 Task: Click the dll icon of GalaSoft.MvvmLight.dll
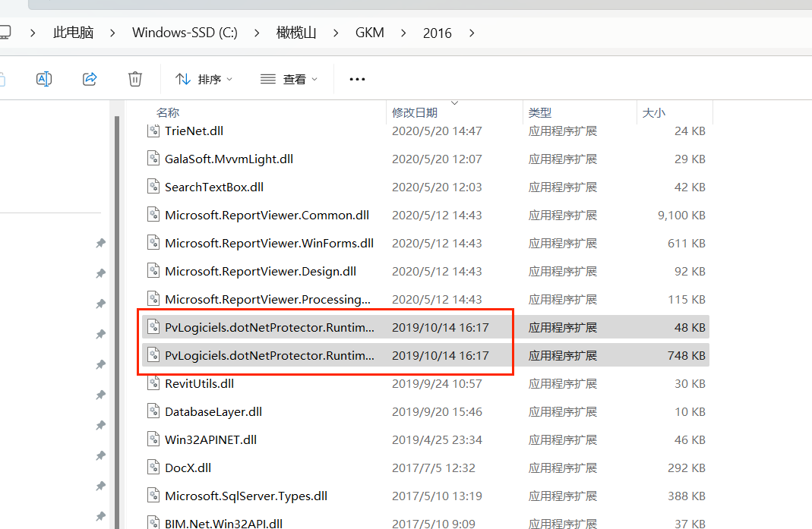[x=153, y=157]
